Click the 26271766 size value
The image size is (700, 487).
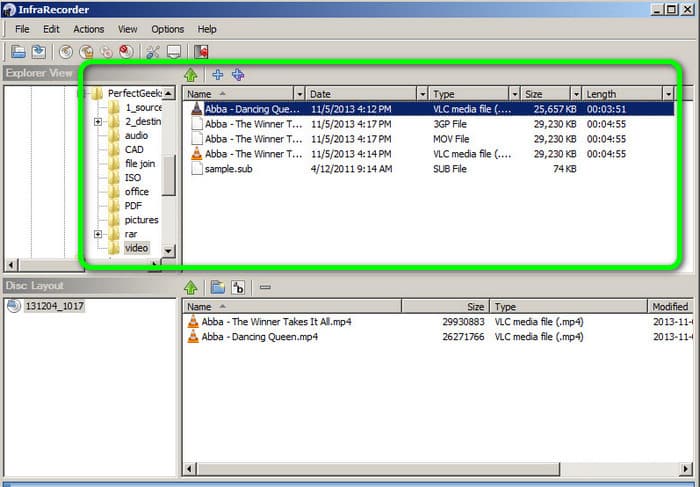[463, 337]
